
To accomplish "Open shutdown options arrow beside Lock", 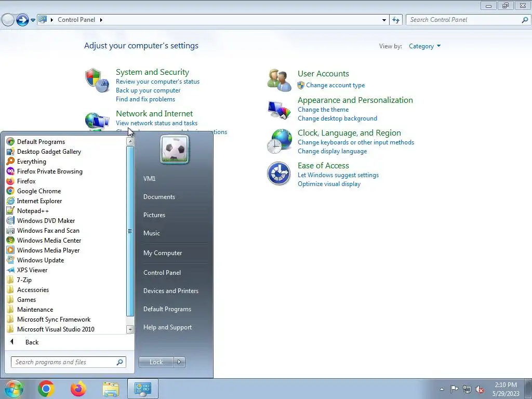I will [x=179, y=362].
